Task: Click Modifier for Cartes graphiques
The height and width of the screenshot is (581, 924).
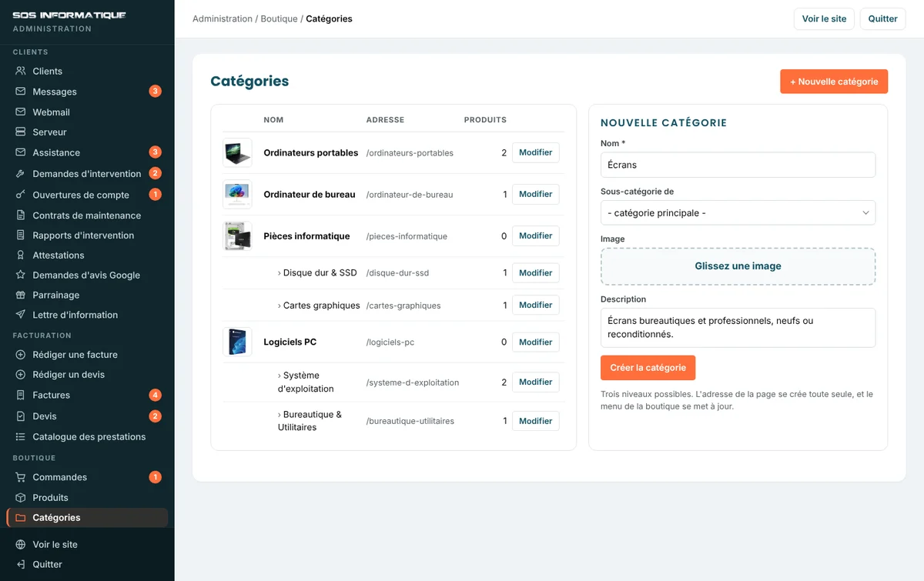Action: click(536, 306)
